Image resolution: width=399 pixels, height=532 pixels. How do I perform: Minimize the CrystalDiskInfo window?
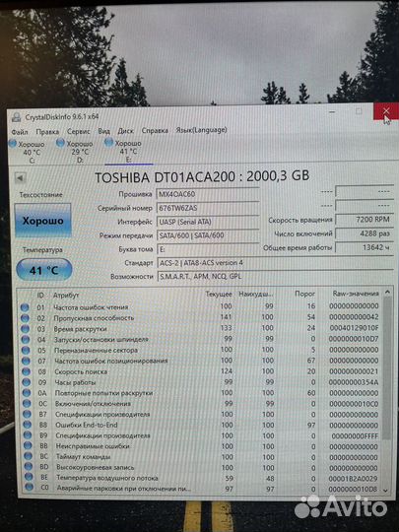(x=333, y=111)
